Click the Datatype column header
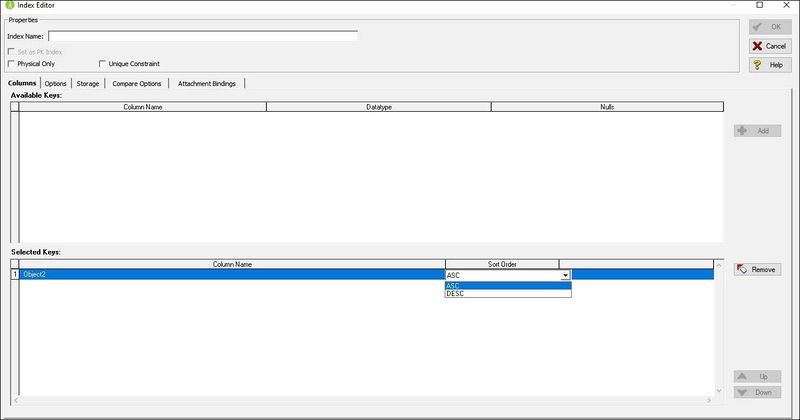 [x=379, y=107]
